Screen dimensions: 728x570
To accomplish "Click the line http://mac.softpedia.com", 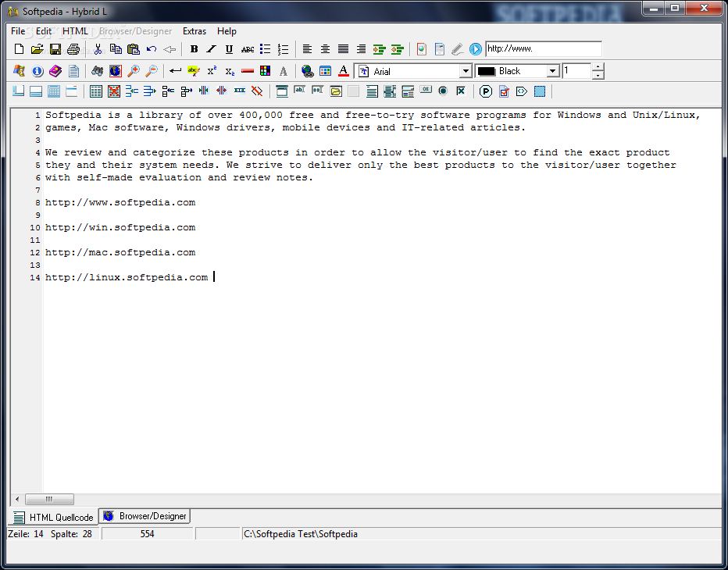I will click(120, 252).
